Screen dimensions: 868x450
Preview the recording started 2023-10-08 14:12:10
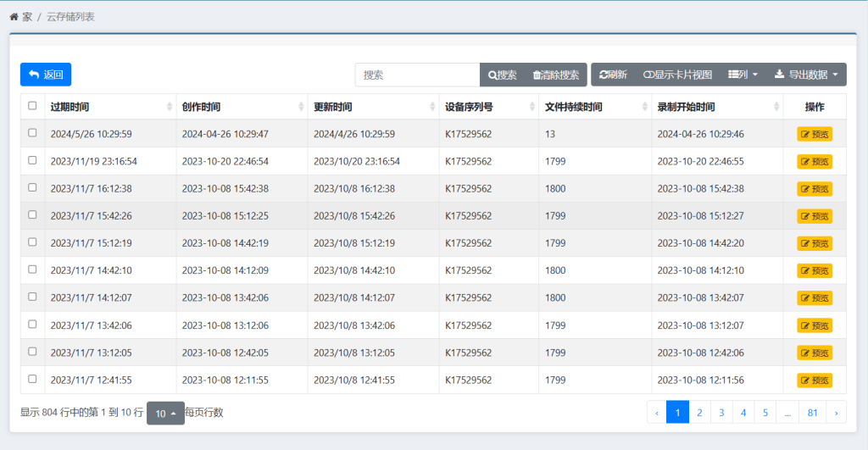(815, 270)
